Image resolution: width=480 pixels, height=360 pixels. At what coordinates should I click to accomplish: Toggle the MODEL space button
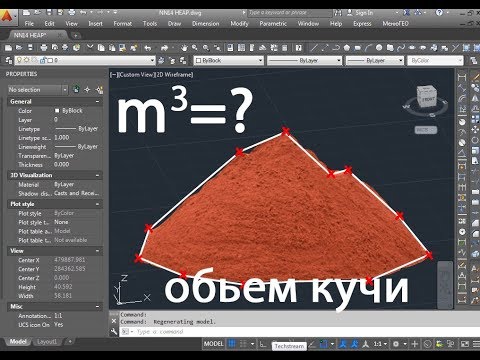tap(214, 344)
